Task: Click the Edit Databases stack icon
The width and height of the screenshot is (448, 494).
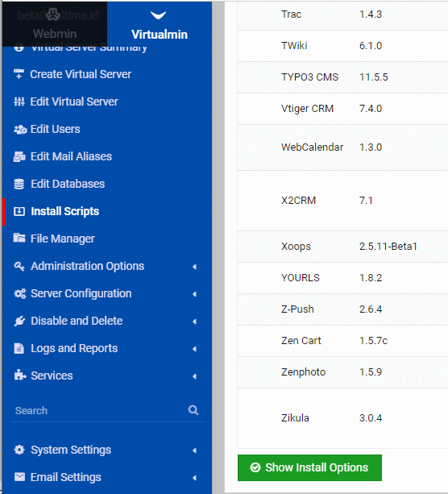Action: [x=19, y=184]
